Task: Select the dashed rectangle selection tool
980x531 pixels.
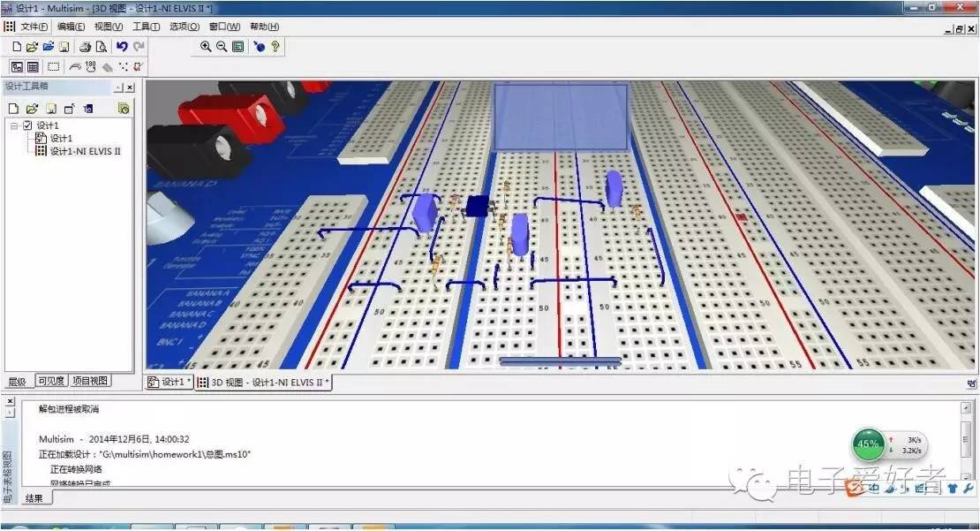Action: point(54,66)
